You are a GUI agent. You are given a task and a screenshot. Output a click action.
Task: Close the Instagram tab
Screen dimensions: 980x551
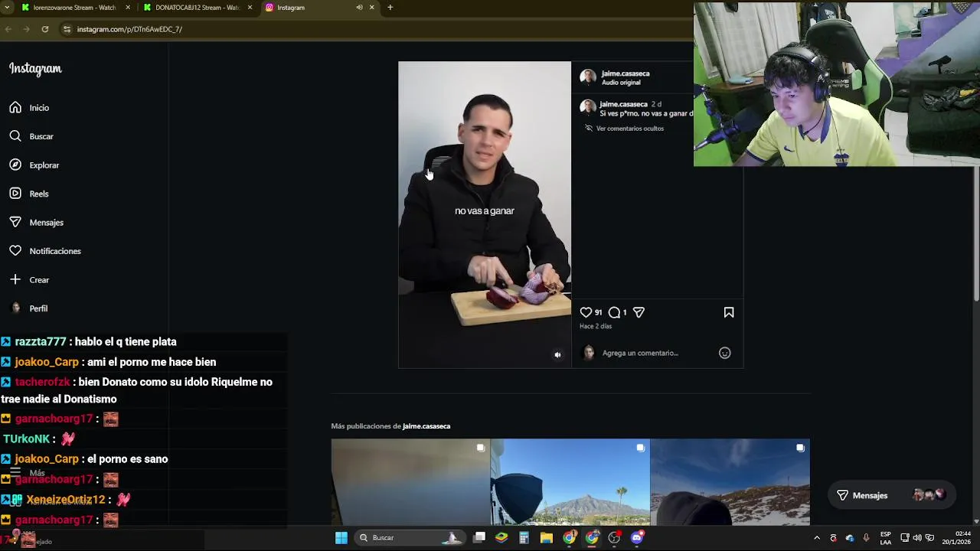[372, 8]
